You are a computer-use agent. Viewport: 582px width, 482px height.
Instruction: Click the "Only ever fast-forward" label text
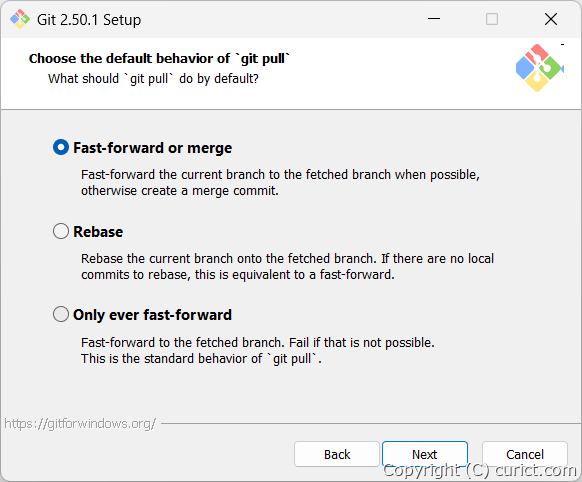153,315
